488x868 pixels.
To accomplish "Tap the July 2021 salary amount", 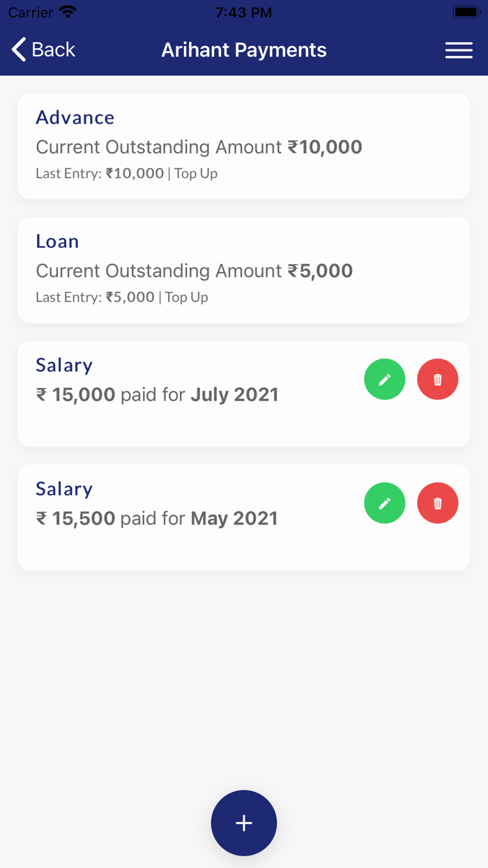I will click(75, 394).
